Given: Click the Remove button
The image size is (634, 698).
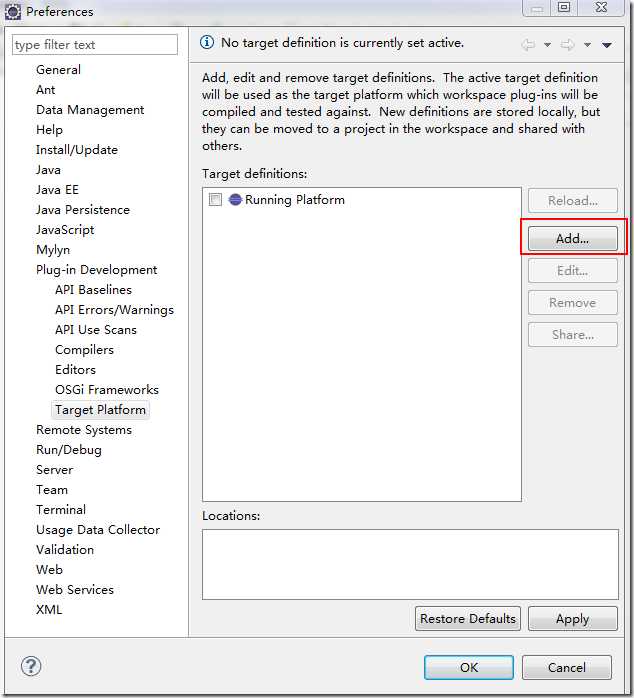Looking at the screenshot, I should point(573,303).
